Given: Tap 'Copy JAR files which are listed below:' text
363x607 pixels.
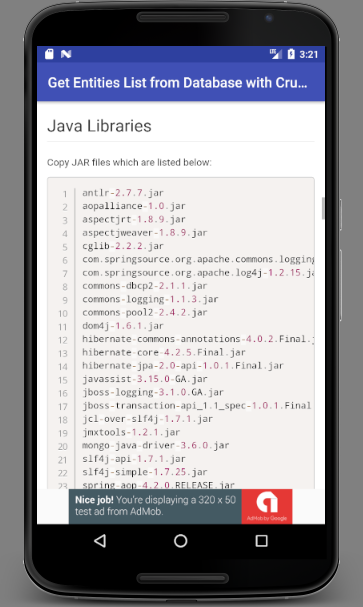Looking at the screenshot, I should click(129, 162).
